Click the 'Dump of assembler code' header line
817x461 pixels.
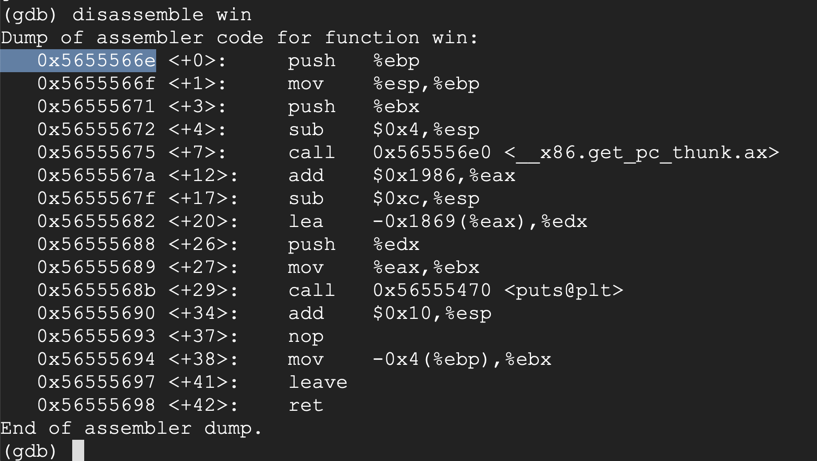coord(239,38)
